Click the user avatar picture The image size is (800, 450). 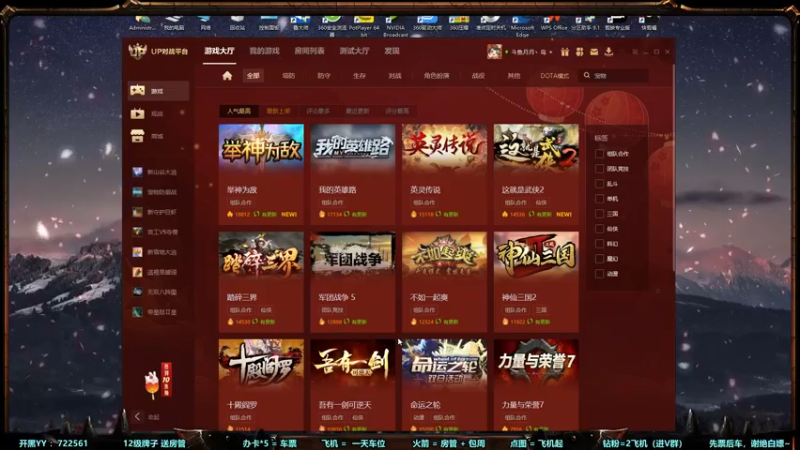[494, 52]
